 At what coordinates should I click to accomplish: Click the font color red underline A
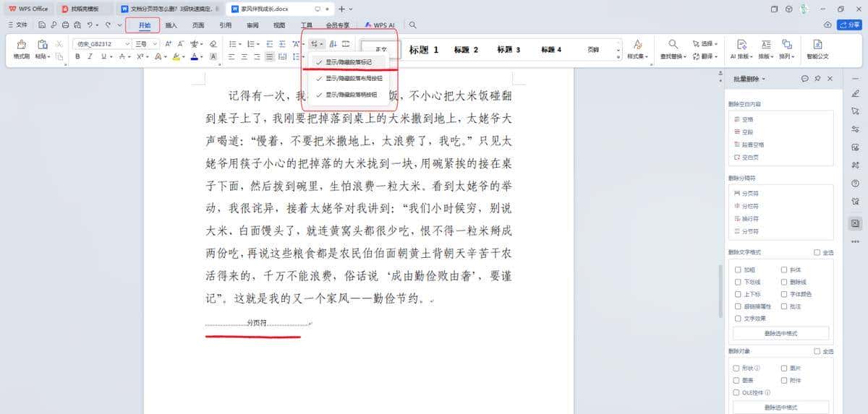point(195,56)
